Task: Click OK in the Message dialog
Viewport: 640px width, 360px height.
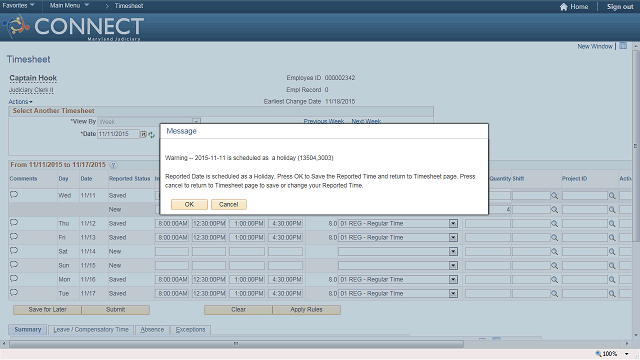Action: [189, 204]
